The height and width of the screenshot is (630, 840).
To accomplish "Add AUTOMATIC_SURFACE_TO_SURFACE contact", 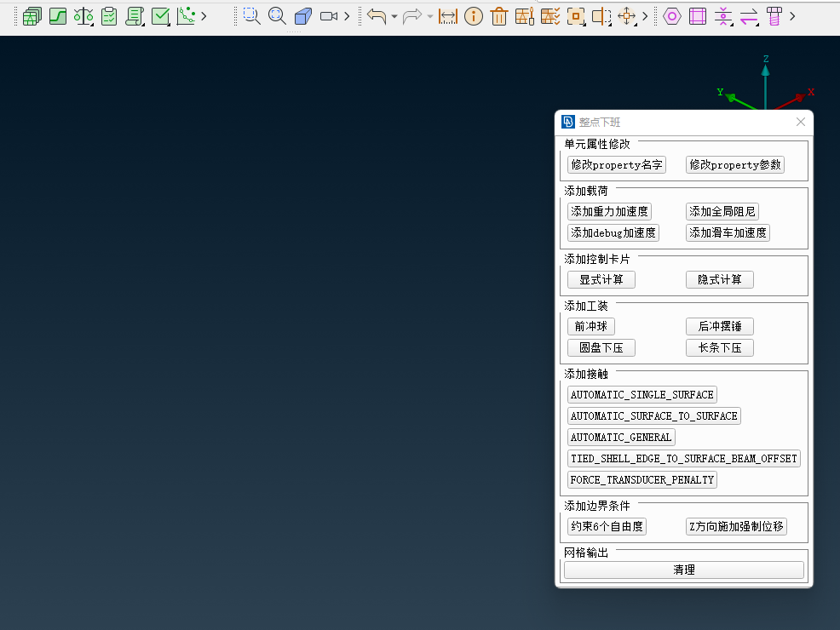I will [x=653, y=416].
